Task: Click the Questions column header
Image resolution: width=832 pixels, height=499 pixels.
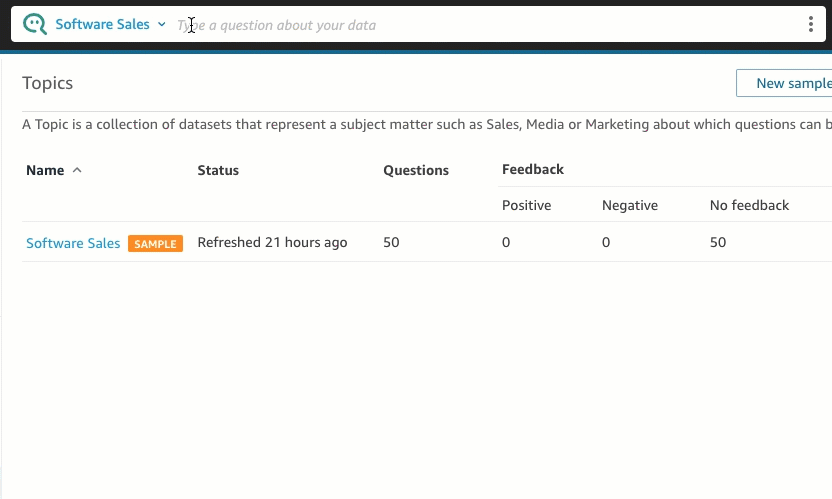Action: point(416,170)
